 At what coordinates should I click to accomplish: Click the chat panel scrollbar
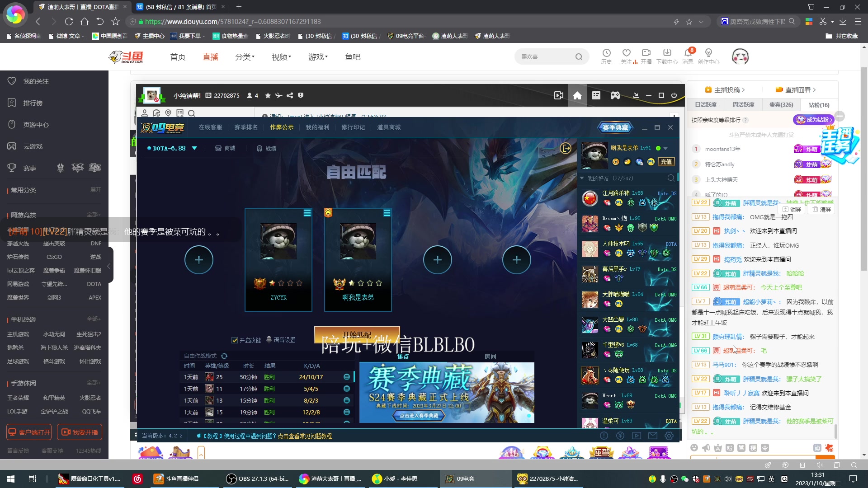click(x=835, y=431)
